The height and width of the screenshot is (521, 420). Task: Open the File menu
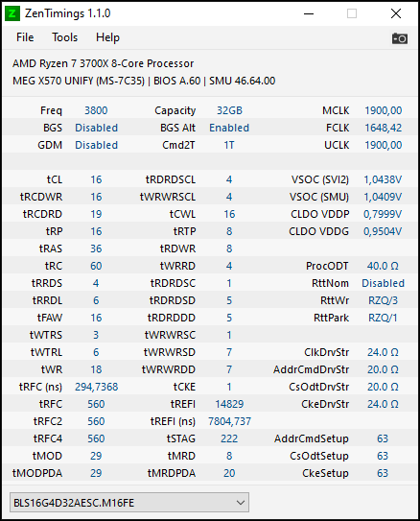coord(25,37)
